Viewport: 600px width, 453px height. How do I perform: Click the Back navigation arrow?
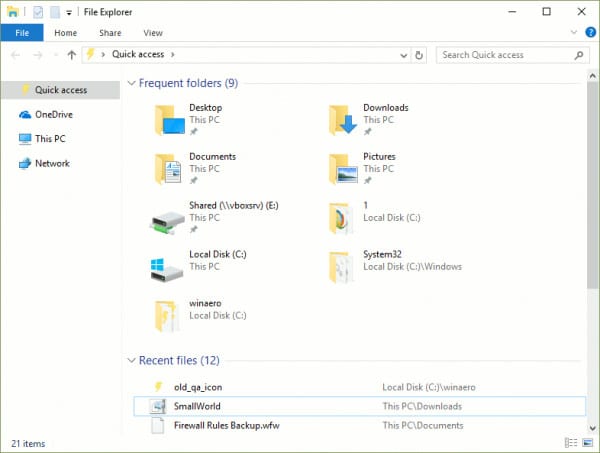point(15,55)
